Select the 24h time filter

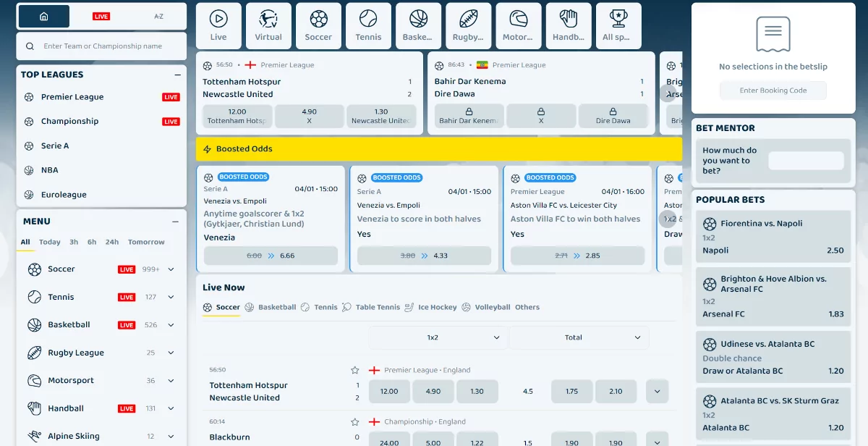point(112,243)
